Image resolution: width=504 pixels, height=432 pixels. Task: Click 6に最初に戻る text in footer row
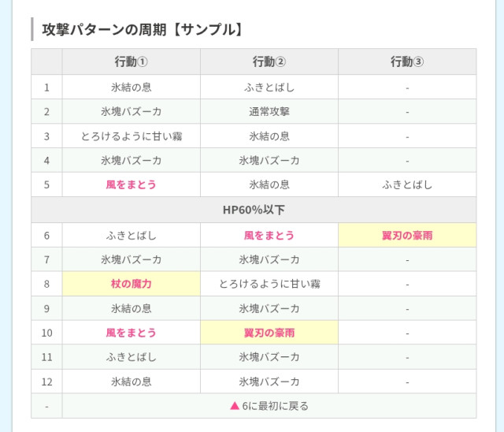(x=275, y=406)
